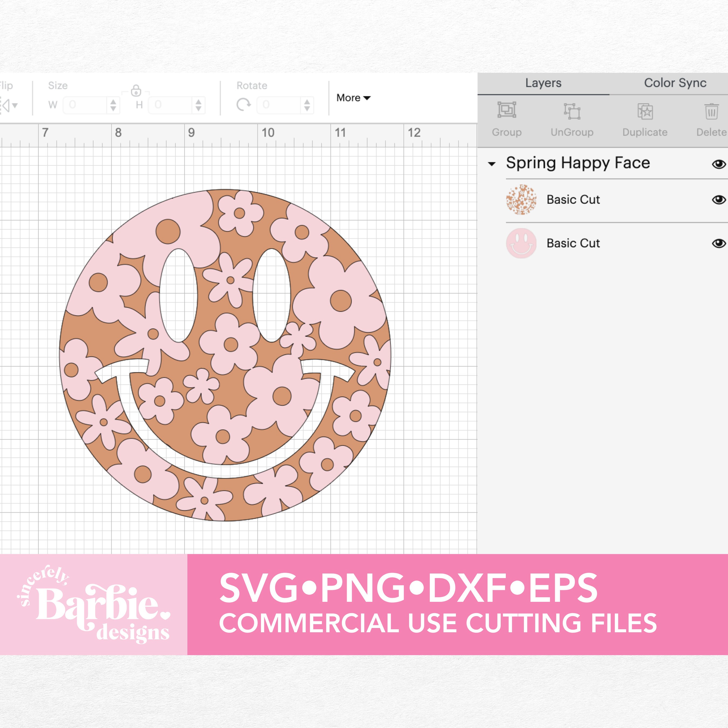Open the More dropdown in the toolbar
The width and height of the screenshot is (728, 728).
click(353, 98)
